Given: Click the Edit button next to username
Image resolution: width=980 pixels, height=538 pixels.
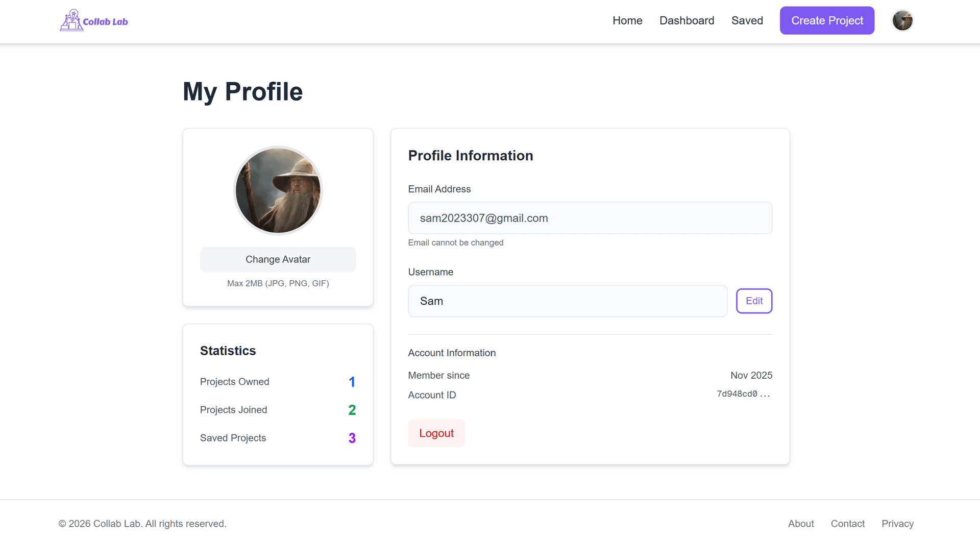Looking at the screenshot, I should [754, 301].
